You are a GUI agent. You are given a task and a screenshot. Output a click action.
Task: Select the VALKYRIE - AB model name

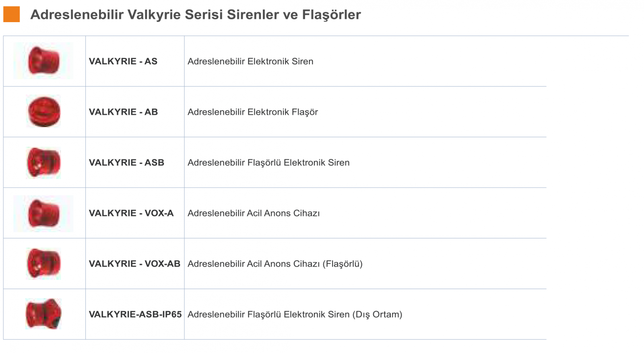tap(123, 112)
